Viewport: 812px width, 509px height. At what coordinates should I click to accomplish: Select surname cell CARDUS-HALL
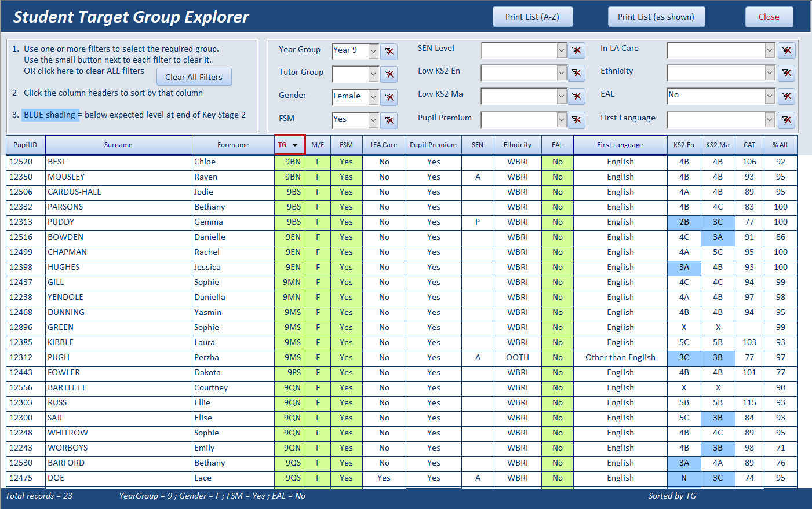(x=118, y=192)
